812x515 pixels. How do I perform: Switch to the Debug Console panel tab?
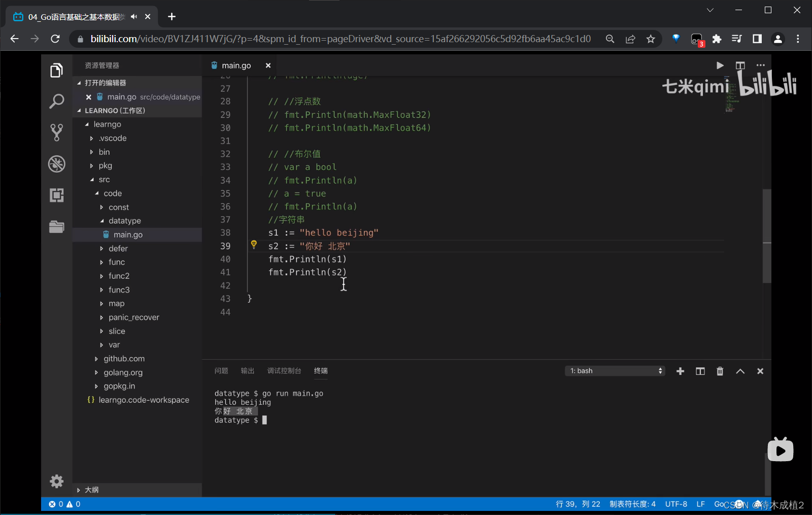pos(284,371)
